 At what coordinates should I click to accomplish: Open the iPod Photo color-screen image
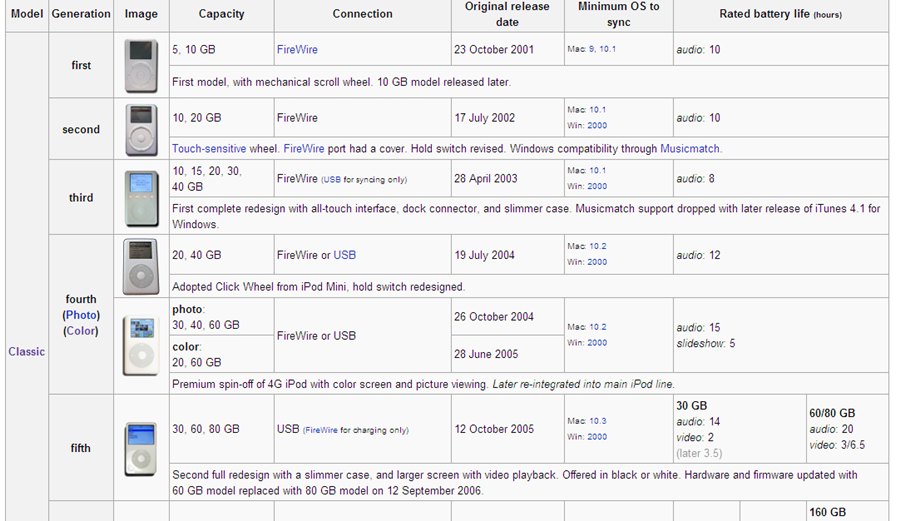[x=141, y=346]
